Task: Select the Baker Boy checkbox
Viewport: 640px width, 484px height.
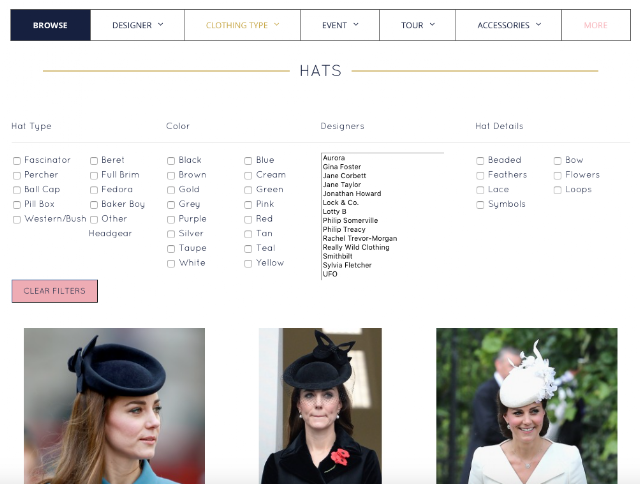Action: (94, 205)
